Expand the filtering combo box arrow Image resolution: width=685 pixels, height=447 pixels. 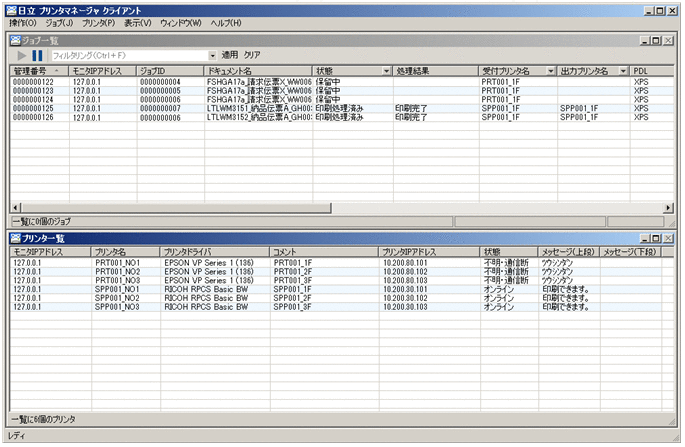click(212, 55)
